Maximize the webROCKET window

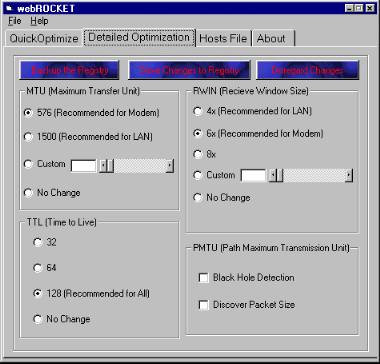coord(358,8)
